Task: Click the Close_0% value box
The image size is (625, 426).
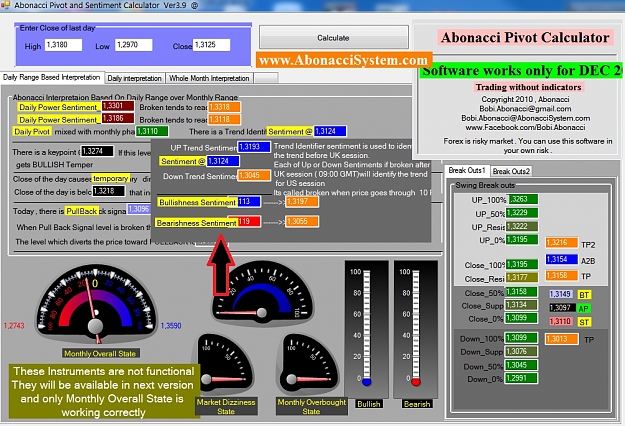Action: [x=522, y=318]
